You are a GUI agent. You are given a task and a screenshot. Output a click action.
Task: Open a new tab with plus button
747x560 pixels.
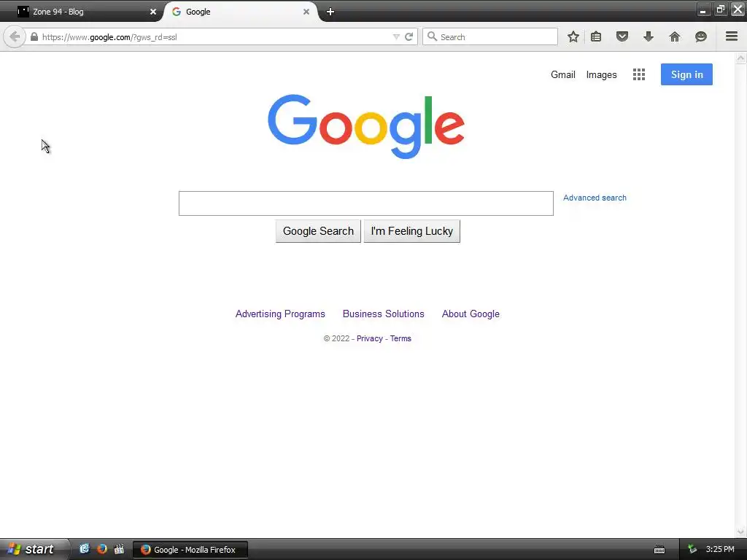(330, 12)
